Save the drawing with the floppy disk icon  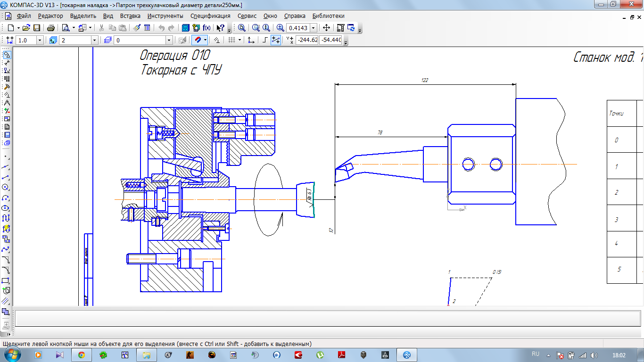pyautogui.click(x=36, y=28)
